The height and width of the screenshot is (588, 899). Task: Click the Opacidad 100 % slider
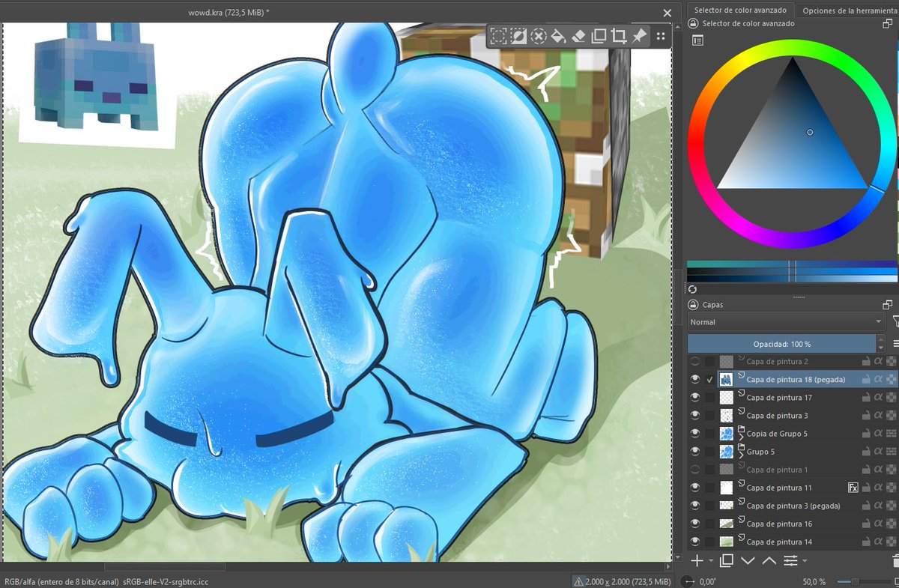click(x=781, y=344)
